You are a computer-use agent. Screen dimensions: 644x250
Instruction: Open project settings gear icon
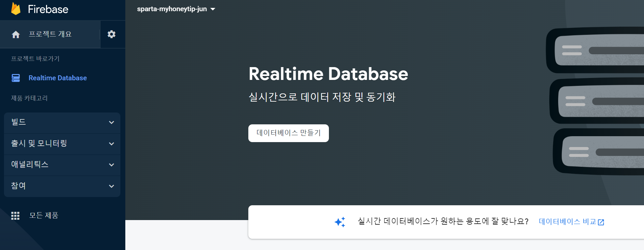111,34
